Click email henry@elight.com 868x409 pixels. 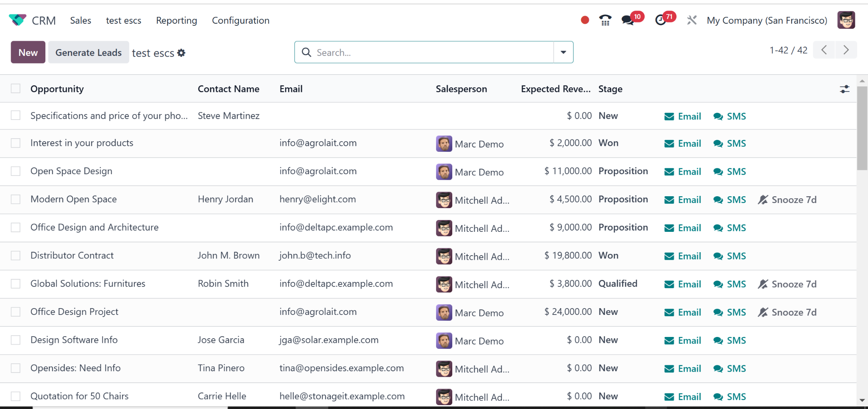pyautogui.click(x=317, y=199)
